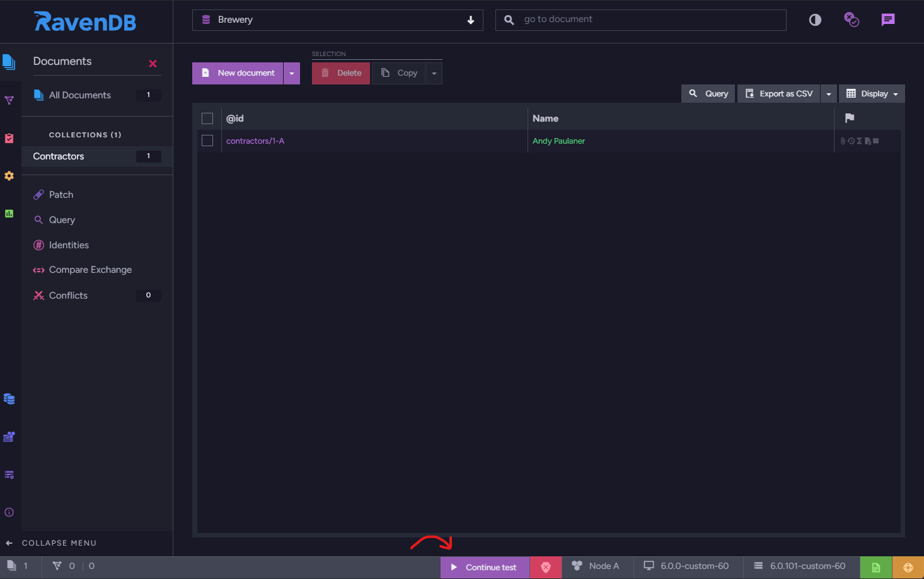Click the Node A label in the status bar
924x579 pixels.
tap(604, 566)
